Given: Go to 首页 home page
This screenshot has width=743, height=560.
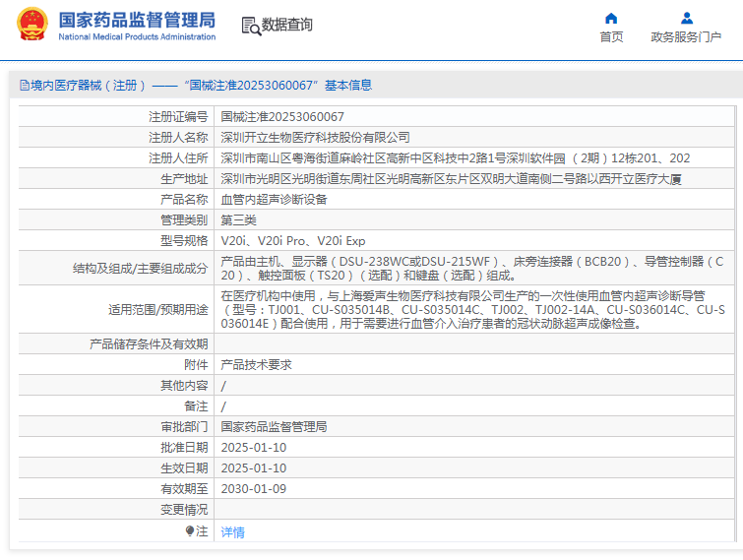Looking at the screenshot, I should coord(611,37).
